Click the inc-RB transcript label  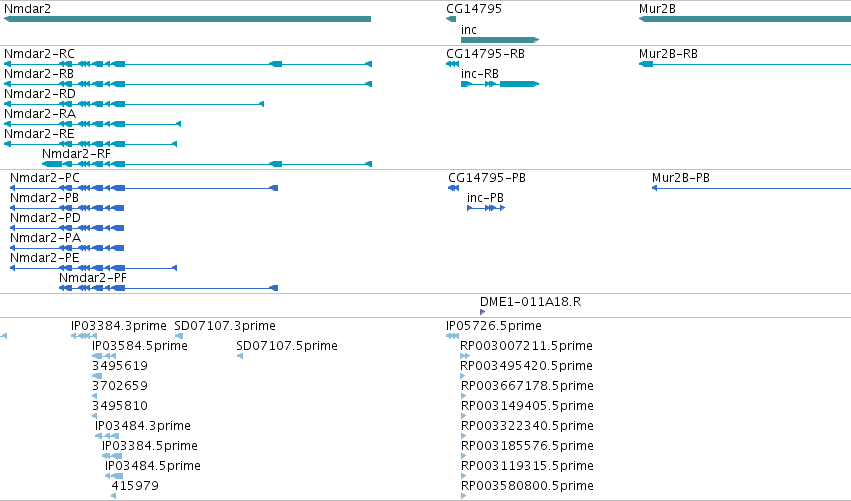(480, 74)
